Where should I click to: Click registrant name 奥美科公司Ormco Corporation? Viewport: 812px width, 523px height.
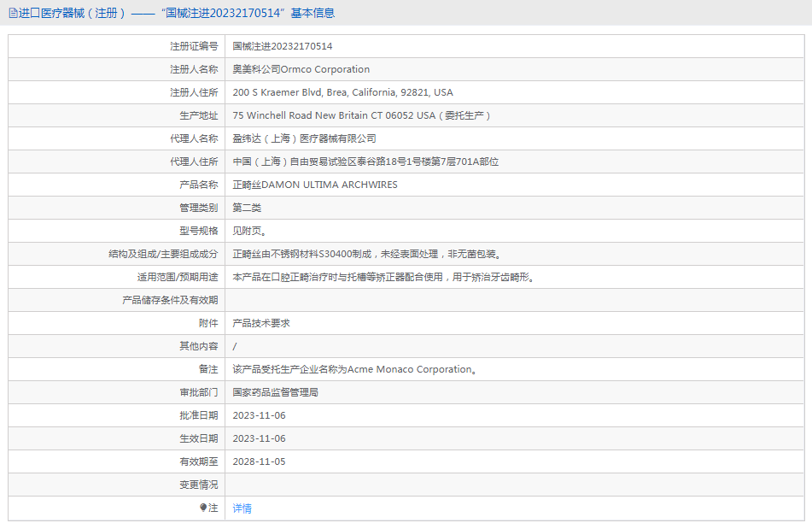click(x=301, y=69)
